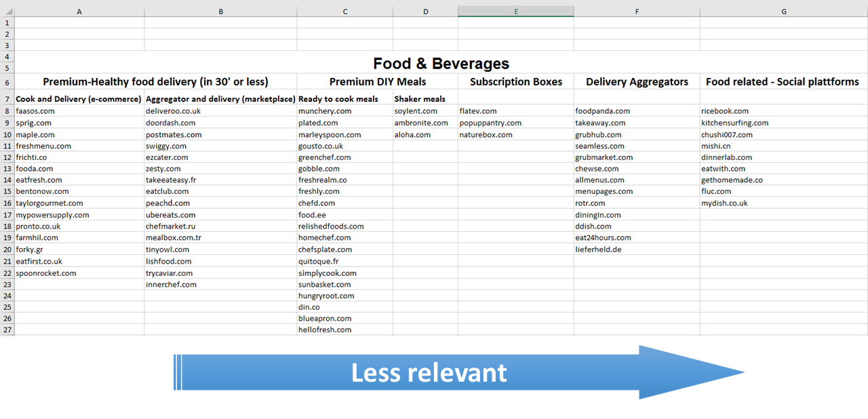Select row header 27
This screenshot has width=868, height=419.
click(x=7, y=330)
